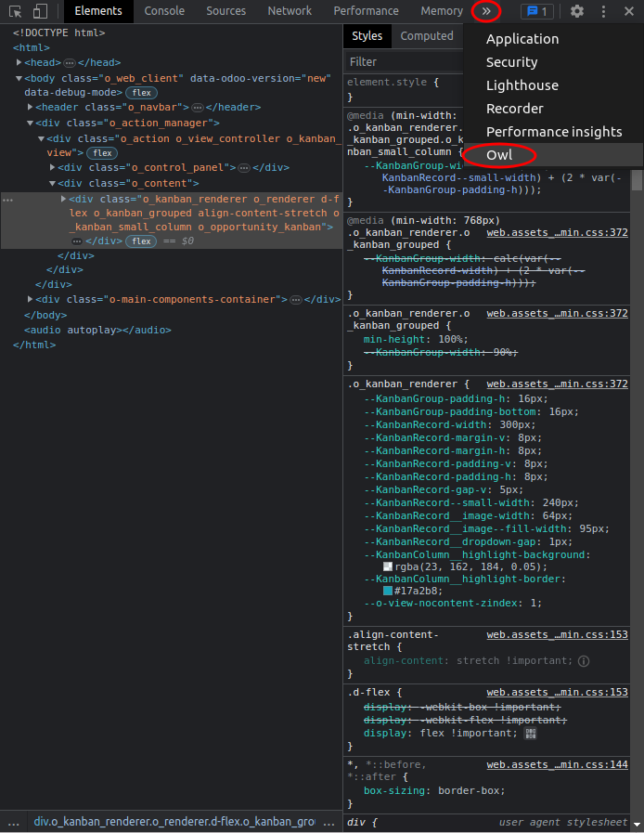The width and height of the screenshot is (644, 833).
Task: Expand the o_control_panel div node
Action: [53, 168]
